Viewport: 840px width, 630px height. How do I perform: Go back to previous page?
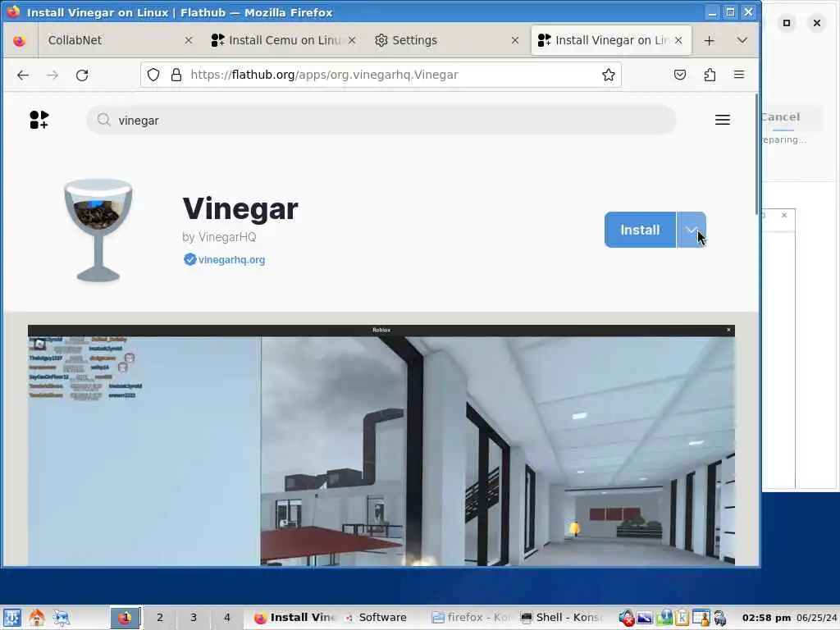coord(22,75)
